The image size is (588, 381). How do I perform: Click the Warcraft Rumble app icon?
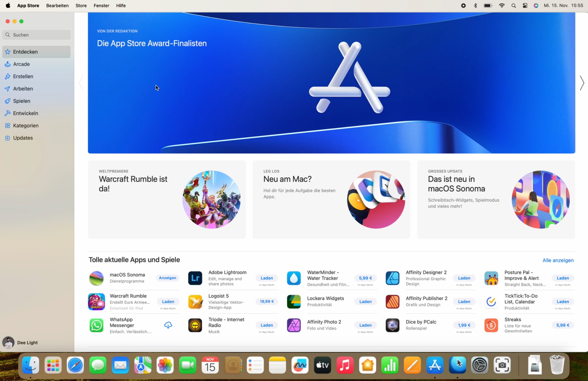tap(96, 302)
